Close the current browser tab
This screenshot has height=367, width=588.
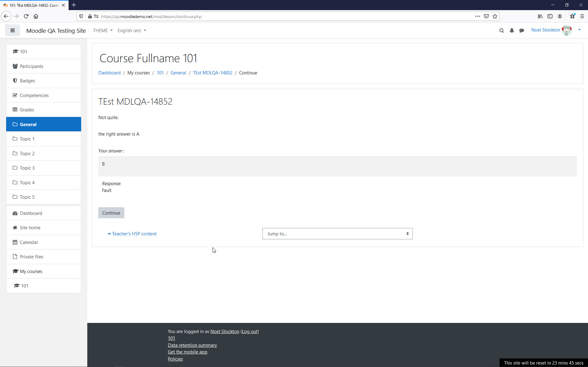(x=63, y=5)
